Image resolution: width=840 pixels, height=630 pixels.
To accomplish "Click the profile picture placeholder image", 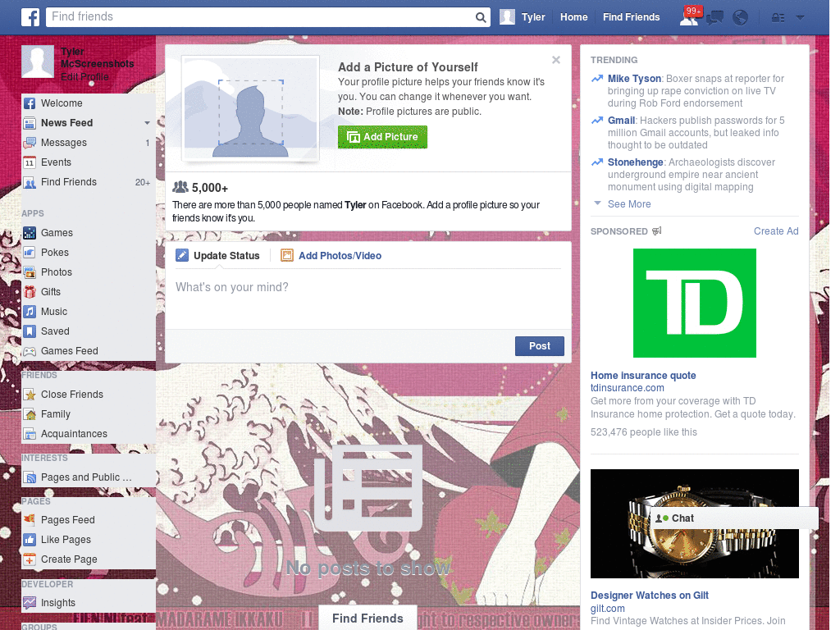I will 251,109.
